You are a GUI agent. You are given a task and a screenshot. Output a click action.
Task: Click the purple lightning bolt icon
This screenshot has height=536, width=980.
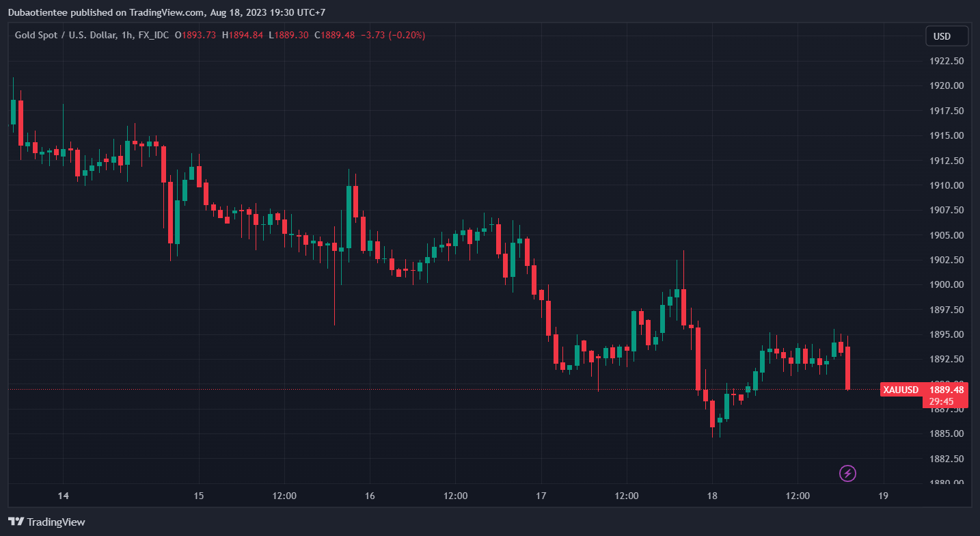coord(847,473)
